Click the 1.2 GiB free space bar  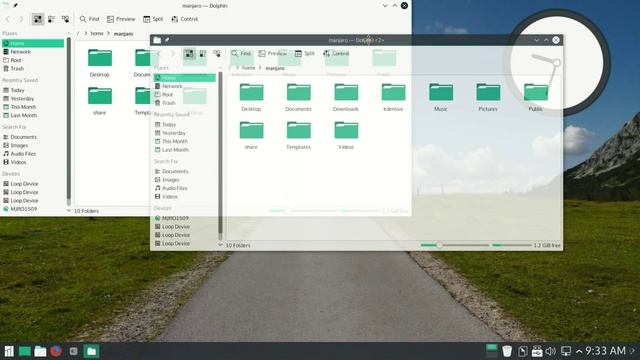[512, 245]
